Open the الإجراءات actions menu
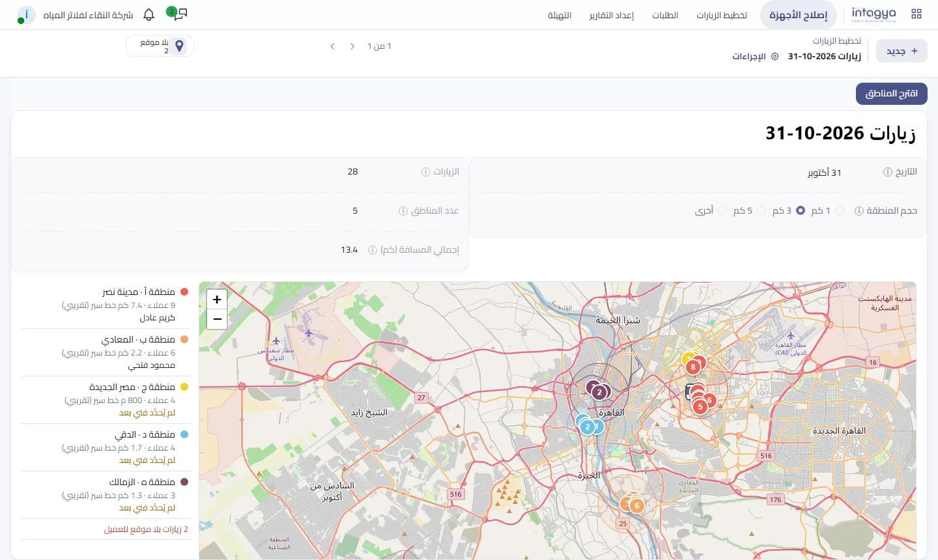 click(756, 57)
